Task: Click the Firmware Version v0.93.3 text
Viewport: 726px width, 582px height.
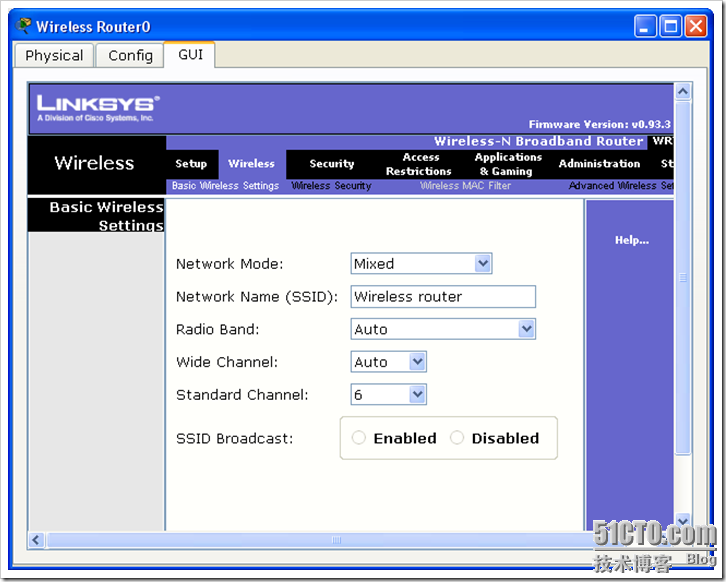Action: tap(599, 124)
